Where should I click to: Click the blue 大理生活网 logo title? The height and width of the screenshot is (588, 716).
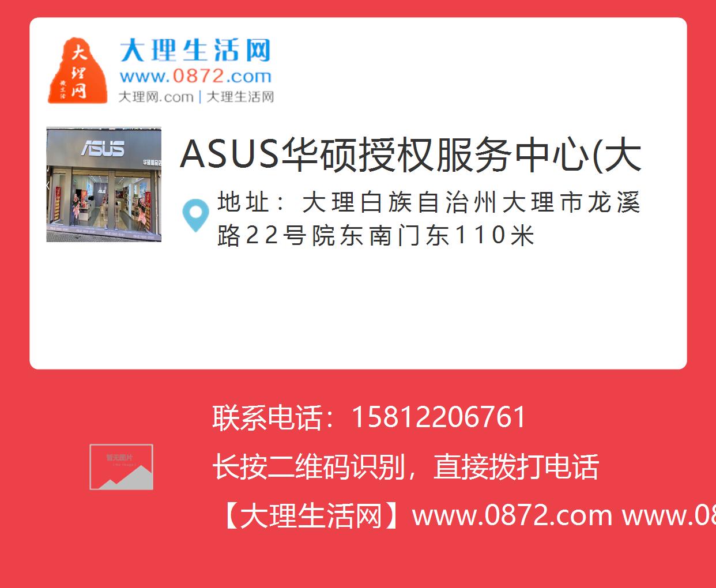click(x=195, y=51)
